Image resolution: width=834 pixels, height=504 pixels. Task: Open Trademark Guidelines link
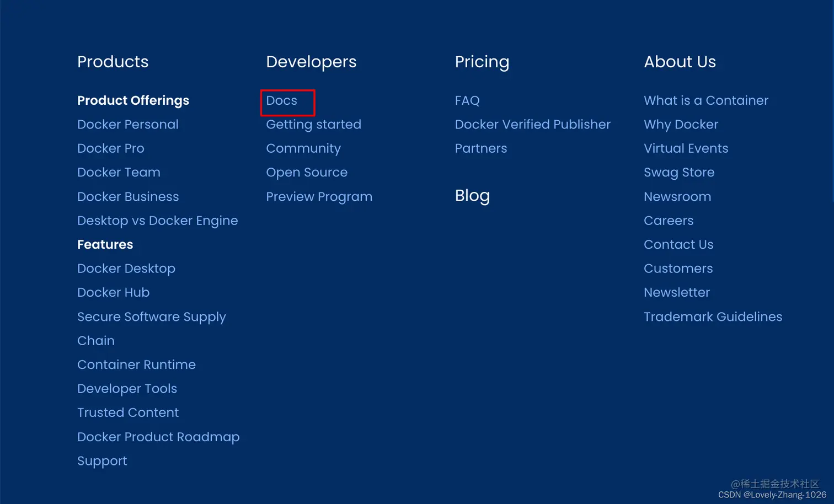[713, 317]
